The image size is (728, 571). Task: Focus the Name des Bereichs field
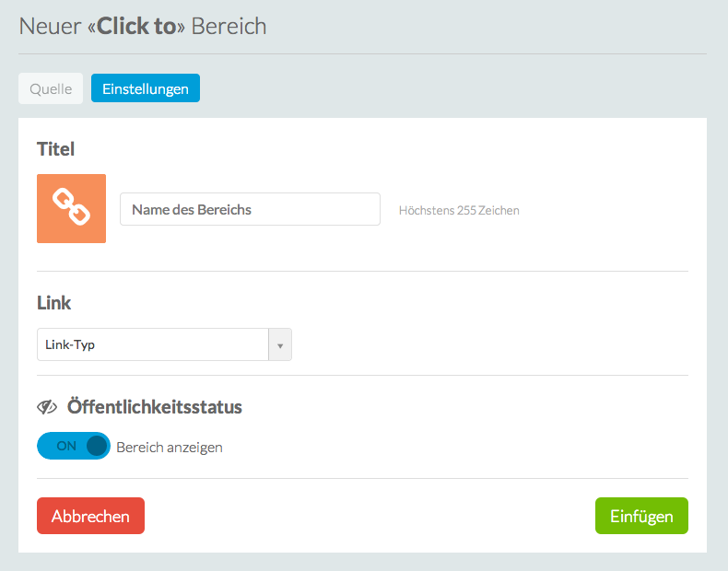[x=250, y=209]
